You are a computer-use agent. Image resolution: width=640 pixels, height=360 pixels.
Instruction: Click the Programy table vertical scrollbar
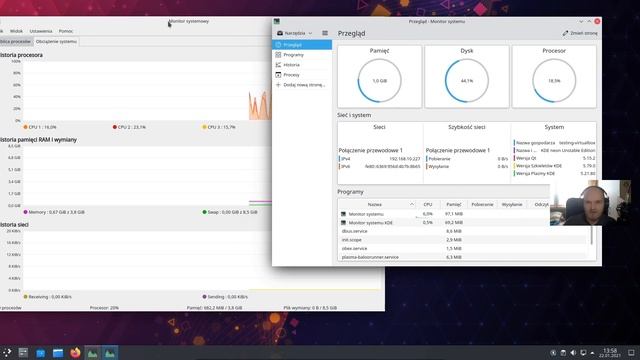[591, 235]
